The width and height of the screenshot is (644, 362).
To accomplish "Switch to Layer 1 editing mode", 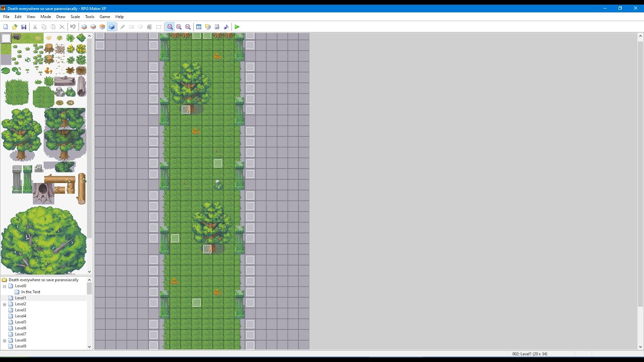I will [84, 27].
